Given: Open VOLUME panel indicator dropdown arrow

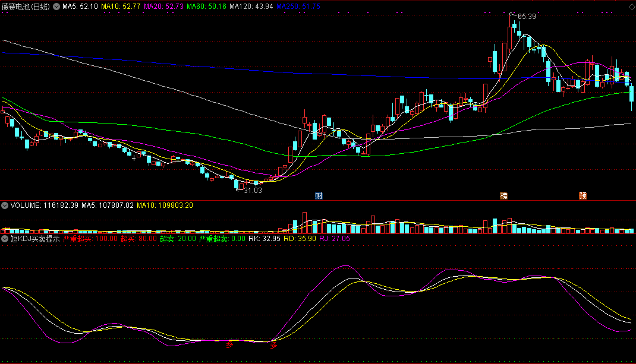Looking at the screenshot, I should [5, 205].
